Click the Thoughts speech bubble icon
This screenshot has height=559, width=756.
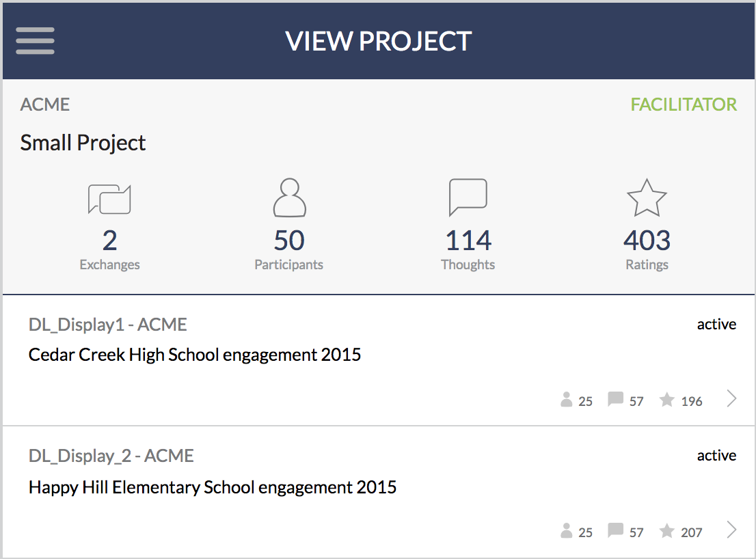(x=468, y=197)
